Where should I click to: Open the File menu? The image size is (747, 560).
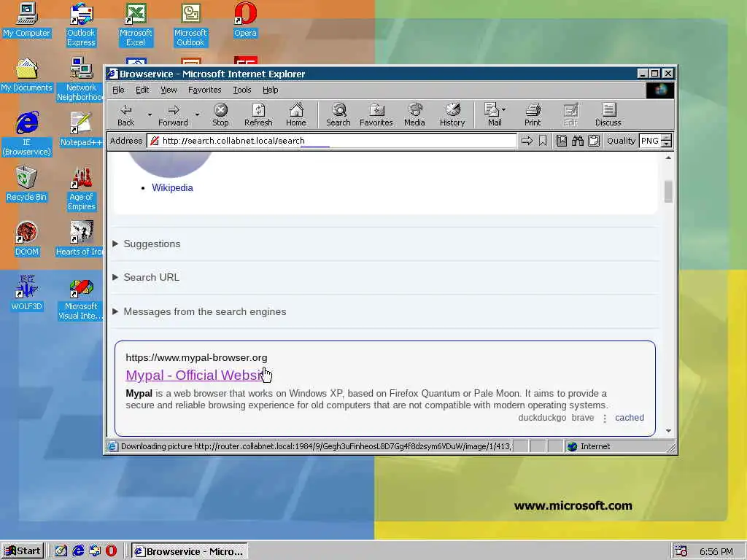pyautogui.click(x=118, y=90)
